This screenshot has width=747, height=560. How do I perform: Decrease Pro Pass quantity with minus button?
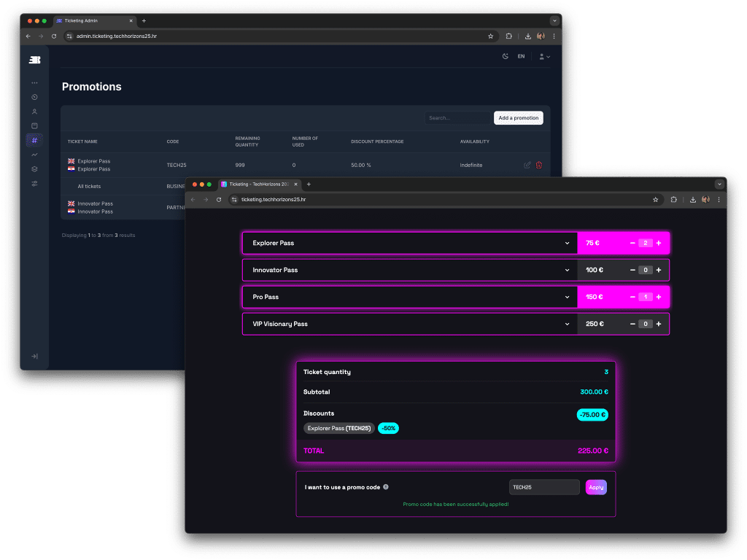(632, 297)
